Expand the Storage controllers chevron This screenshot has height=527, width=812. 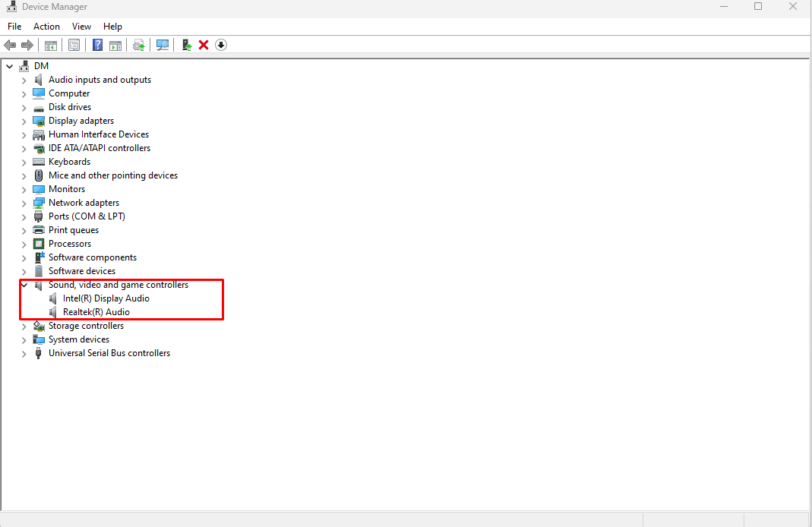pos(24,326)
